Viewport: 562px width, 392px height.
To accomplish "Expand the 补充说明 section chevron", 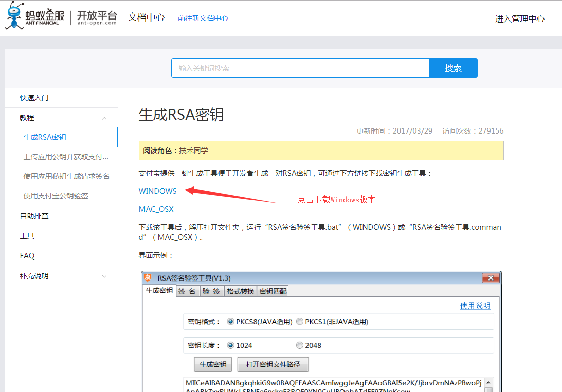I will tap(104, 276).
